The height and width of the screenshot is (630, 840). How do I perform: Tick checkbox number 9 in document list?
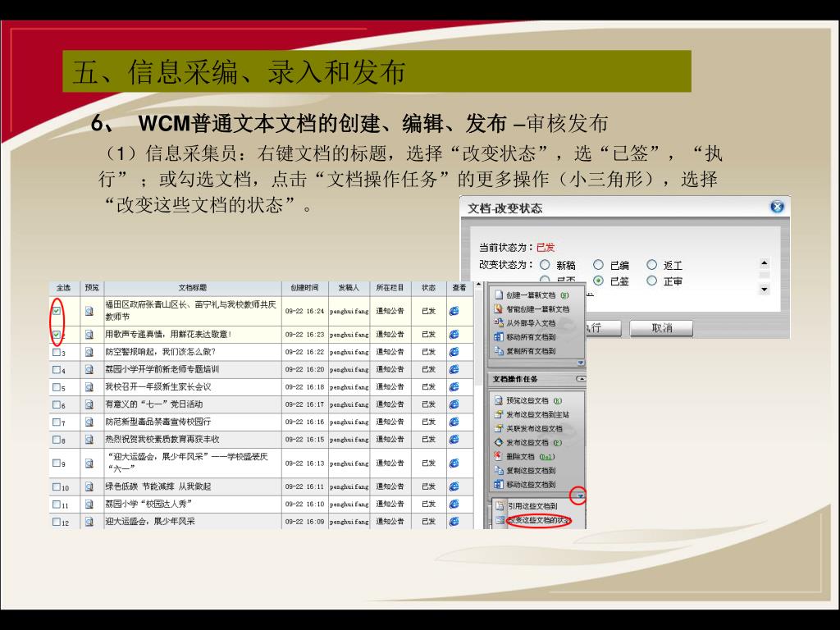(x=57, y=463)
